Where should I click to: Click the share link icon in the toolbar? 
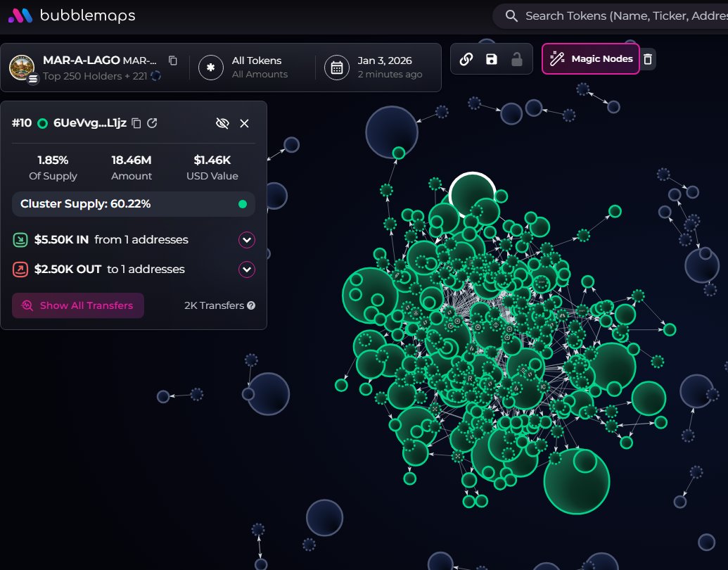tap(467, 58)
